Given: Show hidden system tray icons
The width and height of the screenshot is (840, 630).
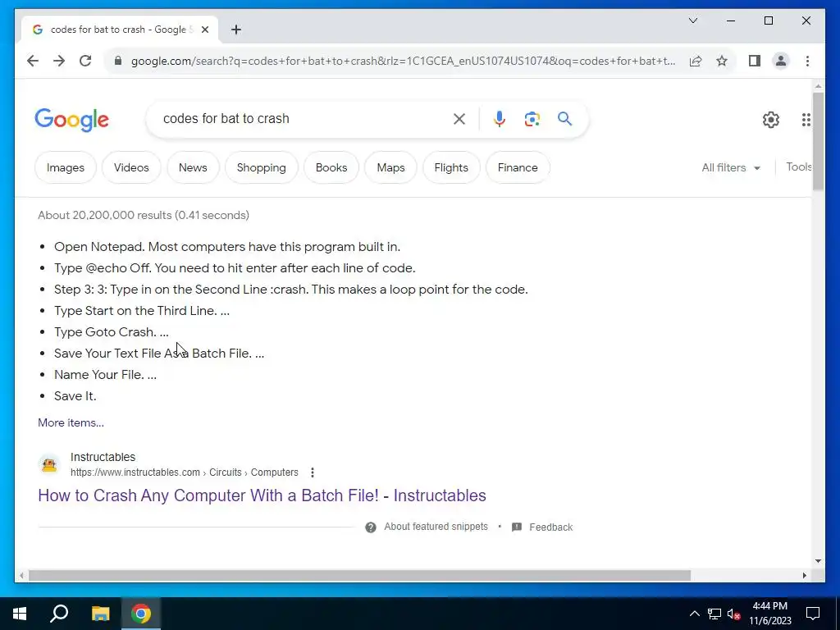Looking at the screenshot, I should (694, 614).
